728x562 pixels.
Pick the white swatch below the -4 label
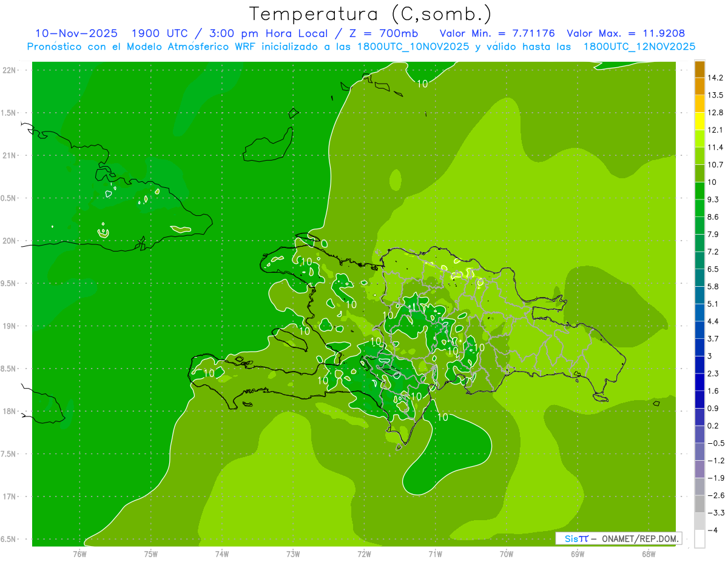[x=699, y=539]
